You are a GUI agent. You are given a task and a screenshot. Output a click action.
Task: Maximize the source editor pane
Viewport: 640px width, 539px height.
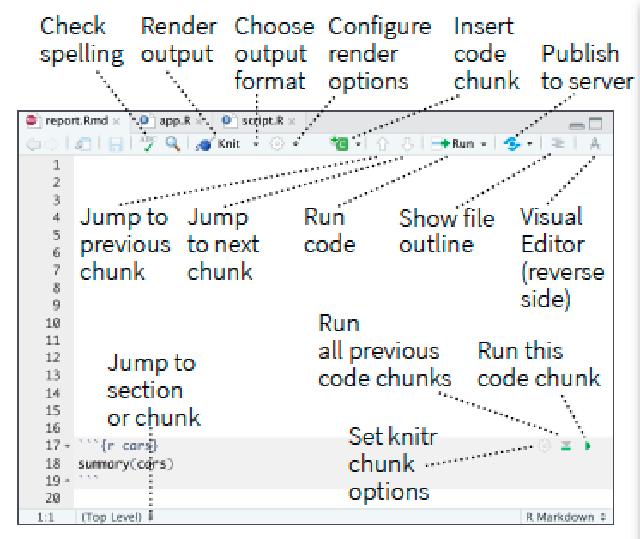(596, 123)
